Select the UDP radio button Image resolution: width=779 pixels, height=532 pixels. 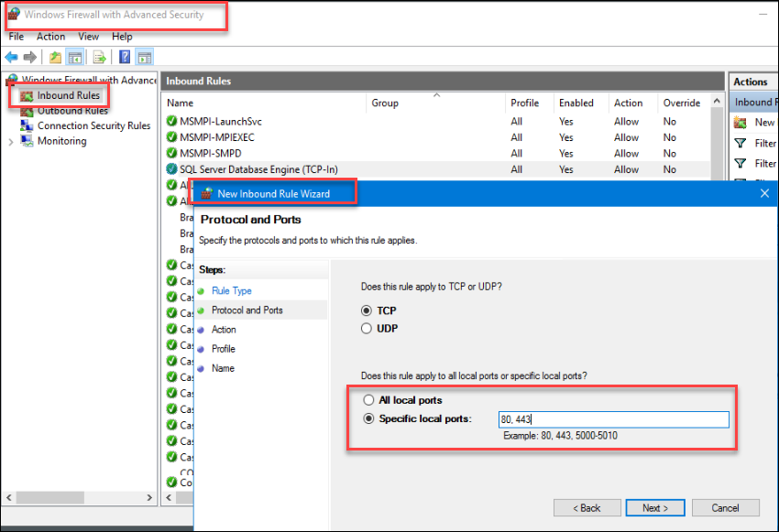click(367, 329)
